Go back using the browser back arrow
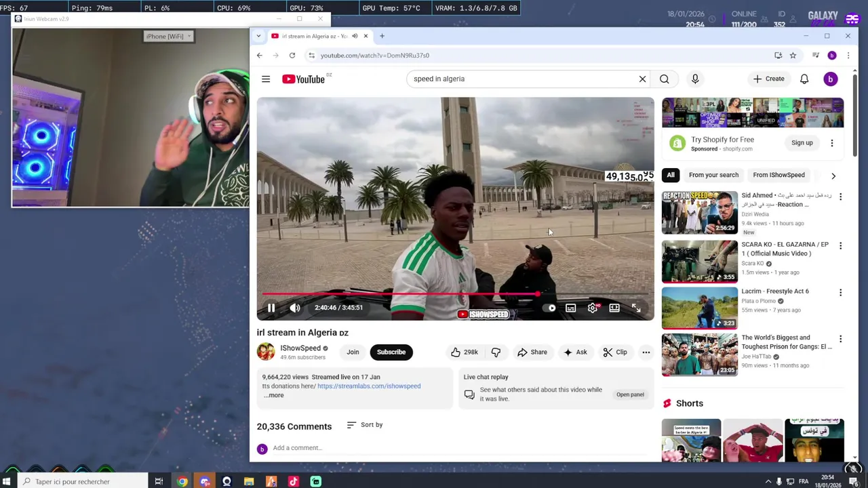This screenshot has width=868, height=488. (x=260, y=56)
